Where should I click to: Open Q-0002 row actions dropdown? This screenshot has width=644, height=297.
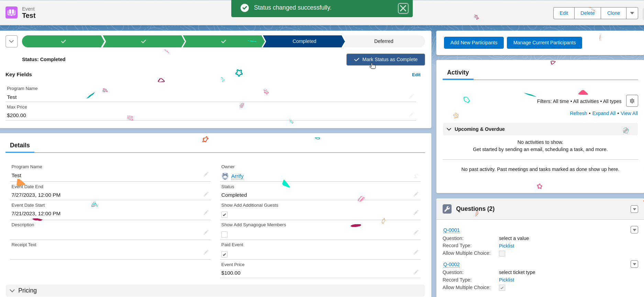coord(634,264)
